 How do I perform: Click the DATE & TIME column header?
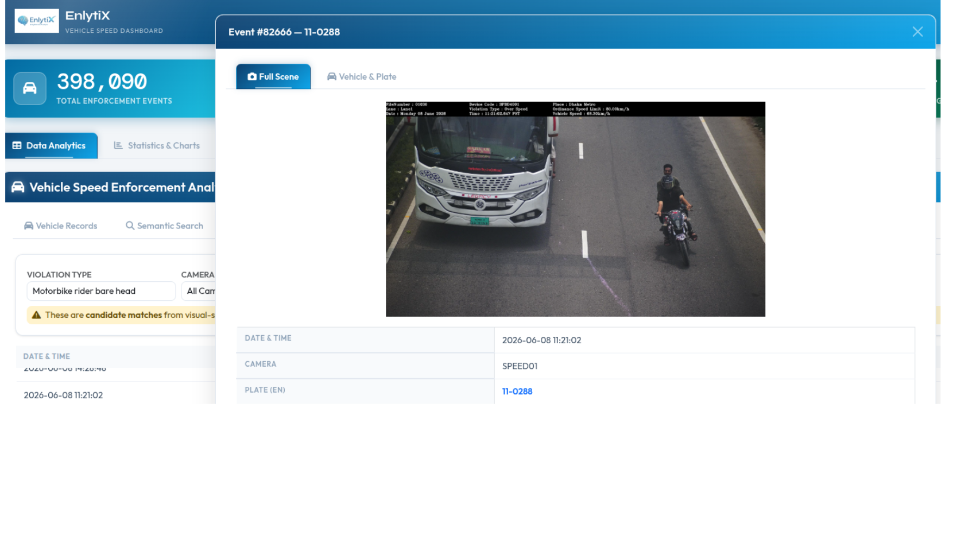pyautogui.click(x=47, y=356)
